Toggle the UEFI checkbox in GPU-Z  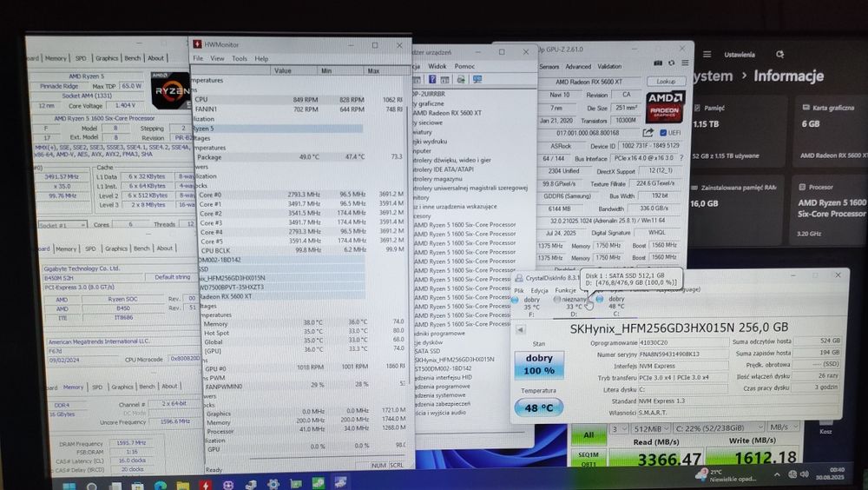[663, 132]
